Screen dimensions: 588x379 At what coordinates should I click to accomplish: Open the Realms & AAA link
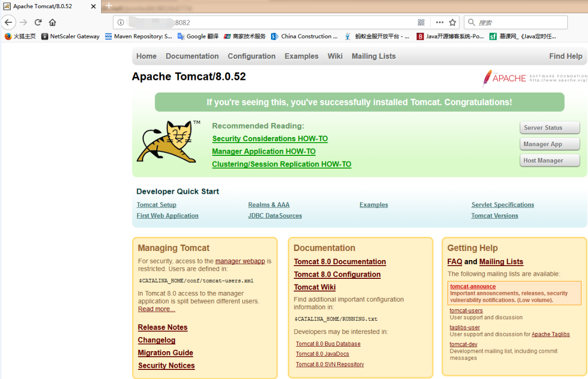click(x=268, y=205)
